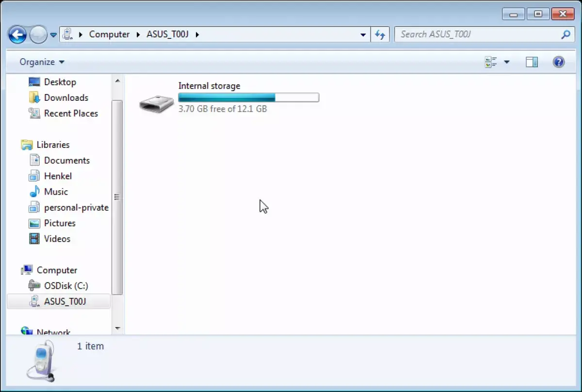Click the Music note icon
Viewport: 582px width, 392px height.
pos(34,191)
